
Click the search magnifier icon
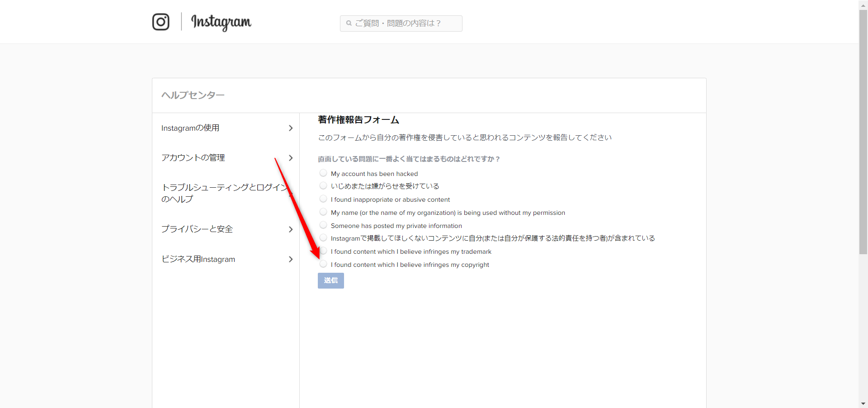click(x=349, y=23)
